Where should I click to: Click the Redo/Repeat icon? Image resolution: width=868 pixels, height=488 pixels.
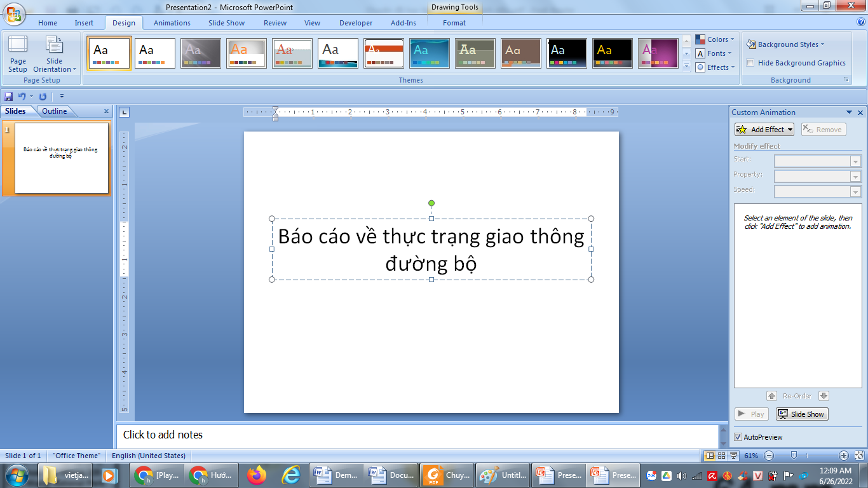[x=43, y=97]
